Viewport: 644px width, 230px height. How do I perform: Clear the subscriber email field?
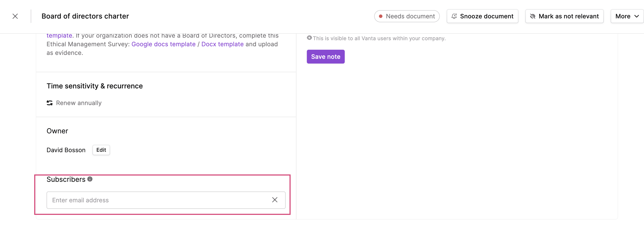(x=275, y=200)
